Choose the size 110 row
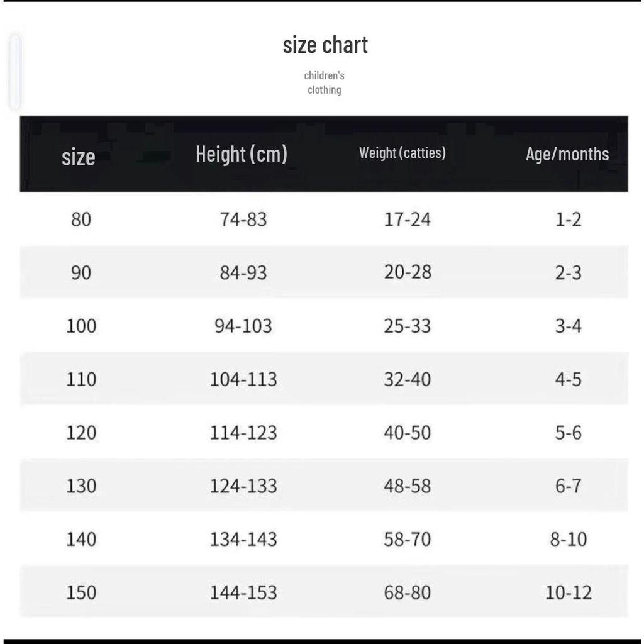The image size is (644, 644). tap(324, 379)
